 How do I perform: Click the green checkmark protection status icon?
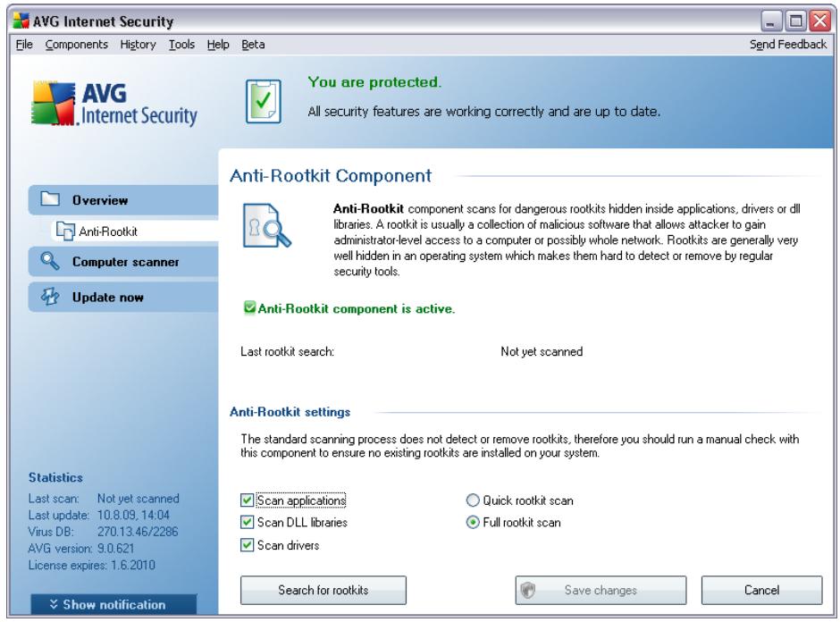[263, 101]
